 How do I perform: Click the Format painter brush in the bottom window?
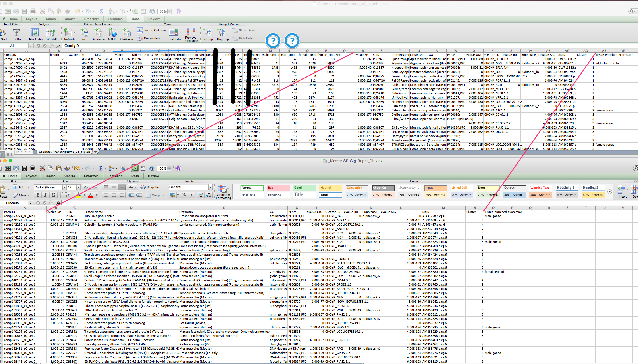point(67,168)
